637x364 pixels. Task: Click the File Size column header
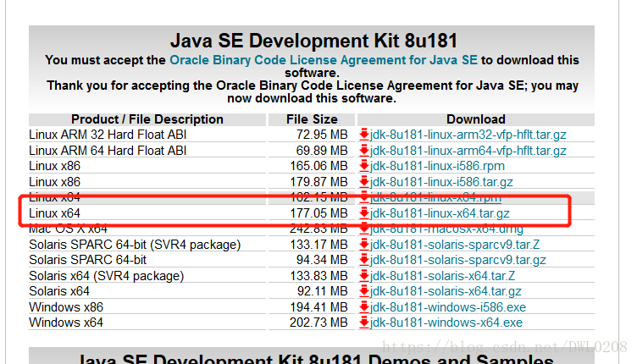coord(312,119)
